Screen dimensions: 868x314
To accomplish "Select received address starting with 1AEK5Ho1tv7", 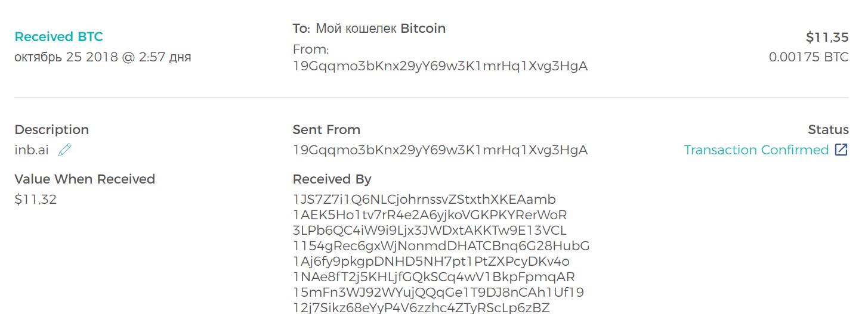I will (x=430, y=214).
